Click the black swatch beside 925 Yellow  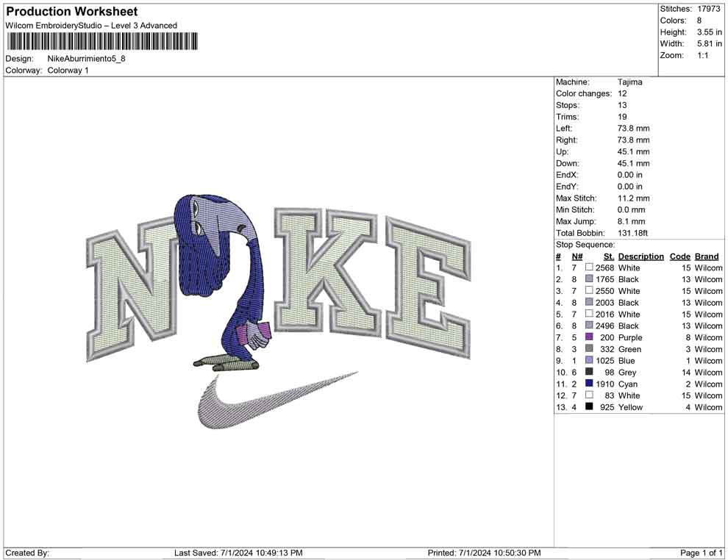pyautogui.click(x=589, y=406)
